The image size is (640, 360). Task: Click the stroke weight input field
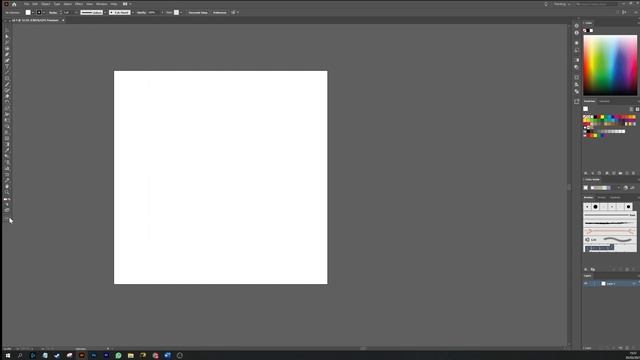(x=67, y=13)
